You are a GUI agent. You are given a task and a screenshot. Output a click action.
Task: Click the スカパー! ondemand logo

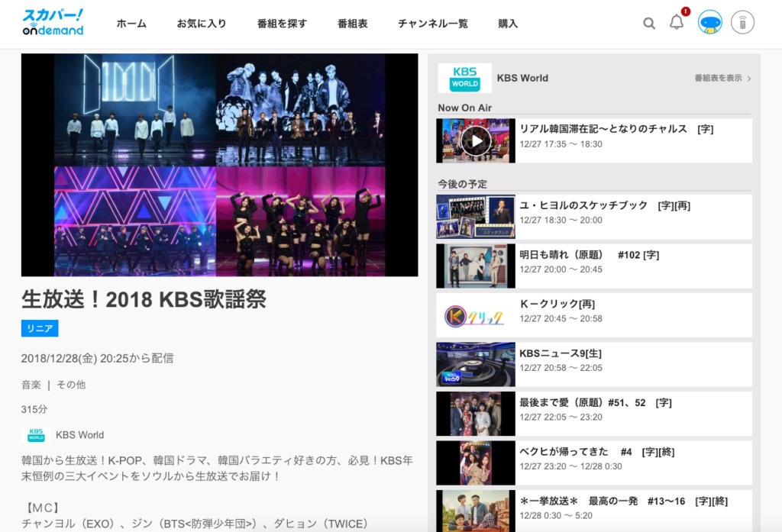tap(53, 22)
